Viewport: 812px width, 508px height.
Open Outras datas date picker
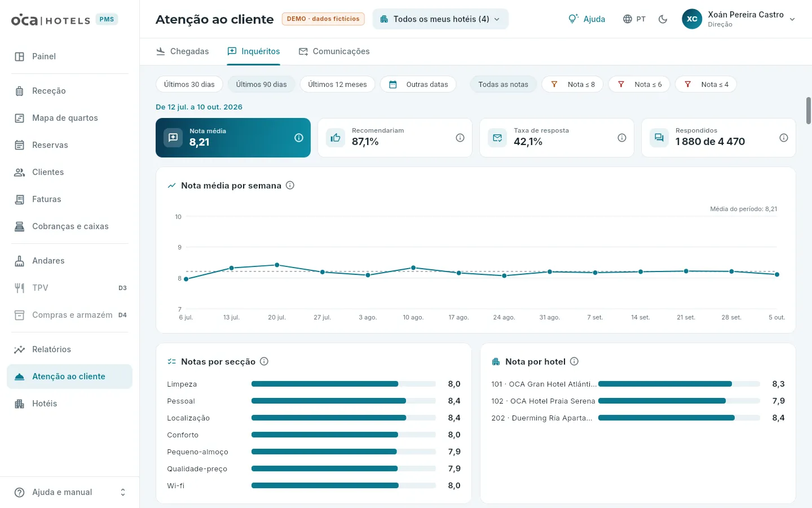click(419, 84)
